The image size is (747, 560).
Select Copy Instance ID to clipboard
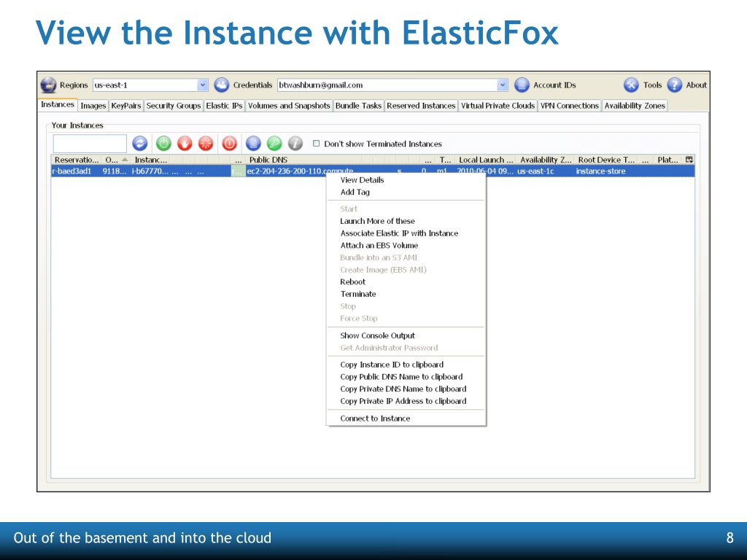(406, 365)
